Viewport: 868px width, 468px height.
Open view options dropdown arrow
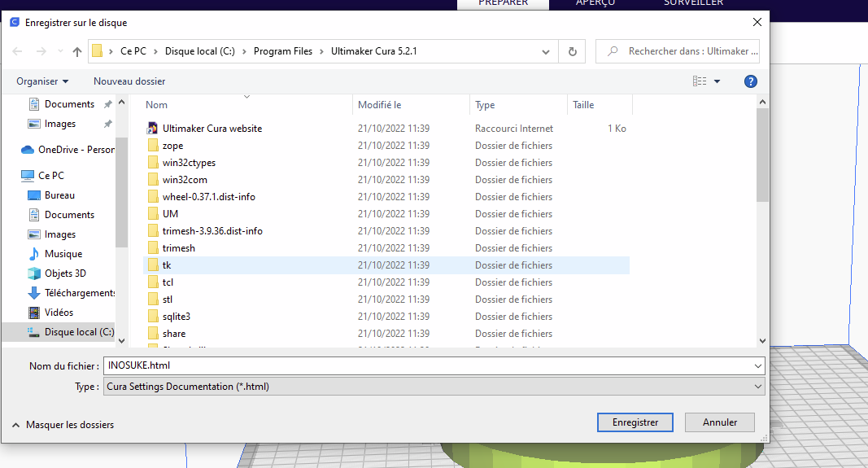tap(717, 81)
